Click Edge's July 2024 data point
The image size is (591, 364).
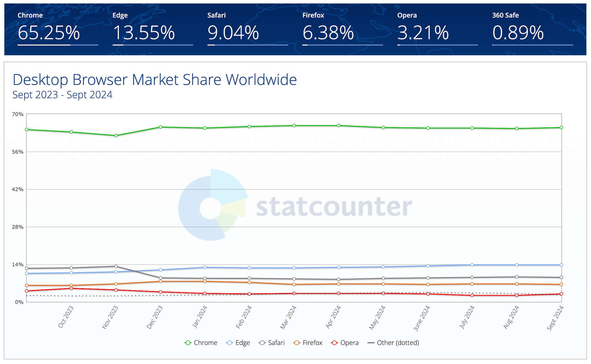(x=472, y=265)
